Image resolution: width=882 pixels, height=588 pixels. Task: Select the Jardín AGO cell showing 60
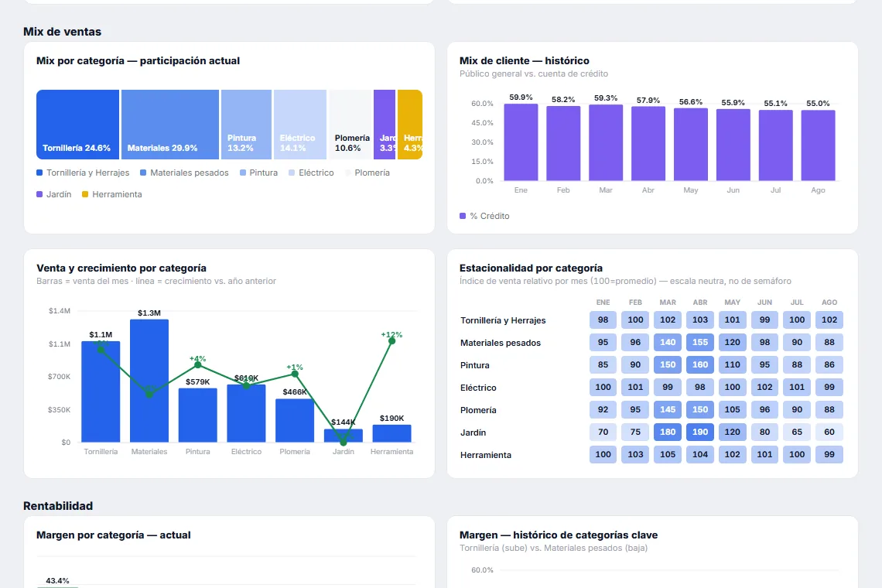pos(829,432)
